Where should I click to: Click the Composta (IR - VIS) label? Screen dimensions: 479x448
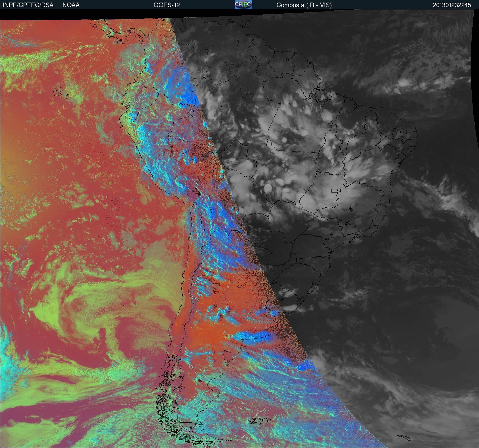coord(304,5)
